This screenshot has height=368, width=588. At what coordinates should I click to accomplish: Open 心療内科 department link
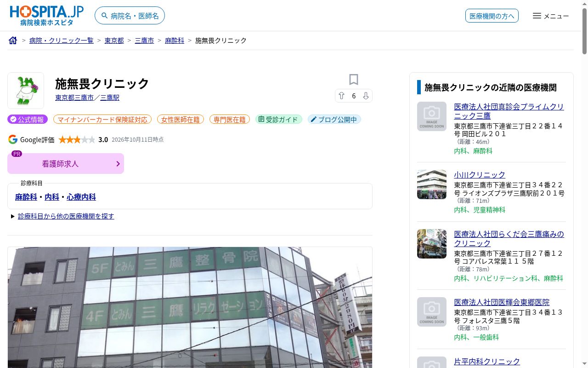tap(81, 197)
